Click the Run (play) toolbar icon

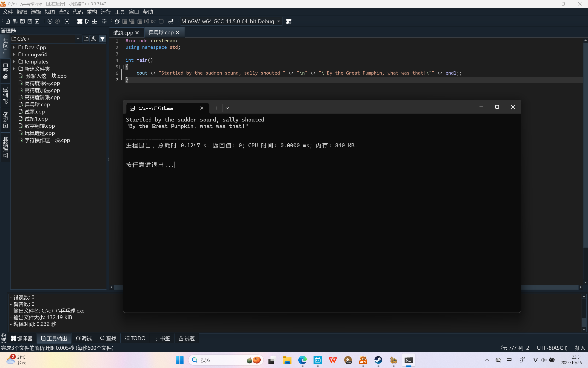[87, 21]
